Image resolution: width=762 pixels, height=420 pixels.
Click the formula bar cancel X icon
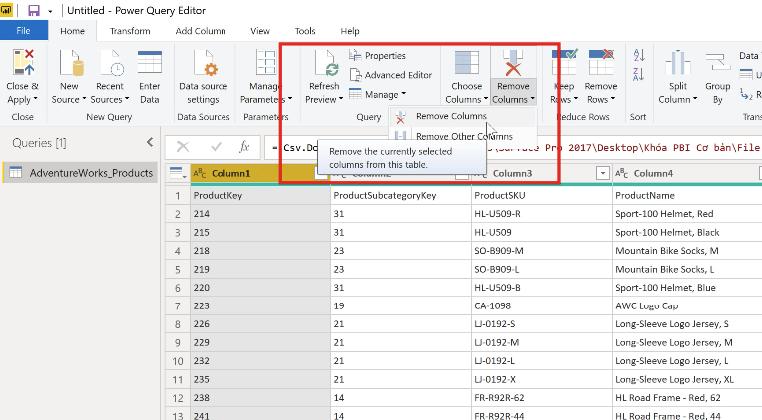pyautogui.click(x=183, y=147)
